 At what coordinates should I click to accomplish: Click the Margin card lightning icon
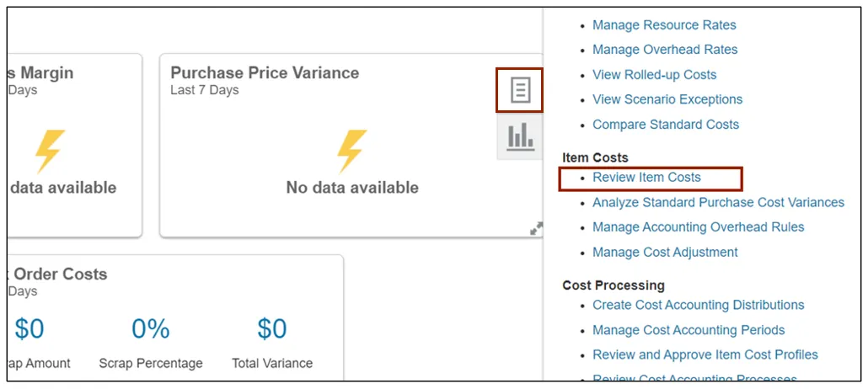point(50,152)
